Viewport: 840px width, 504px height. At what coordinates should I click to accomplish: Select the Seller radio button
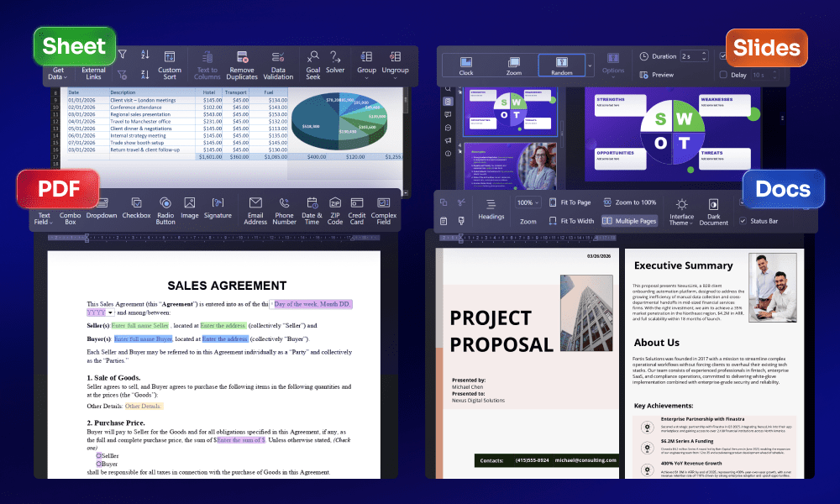pos(99,456)
